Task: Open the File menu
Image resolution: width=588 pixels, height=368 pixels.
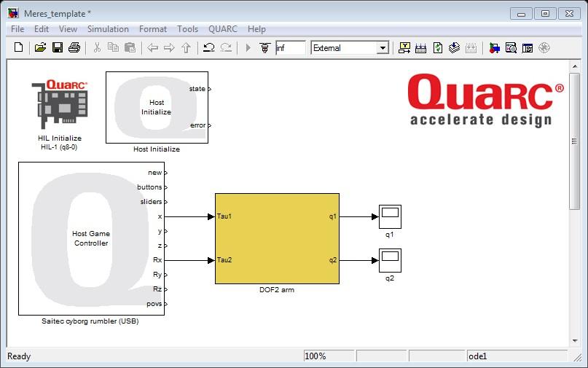Action: click(17, 29)
